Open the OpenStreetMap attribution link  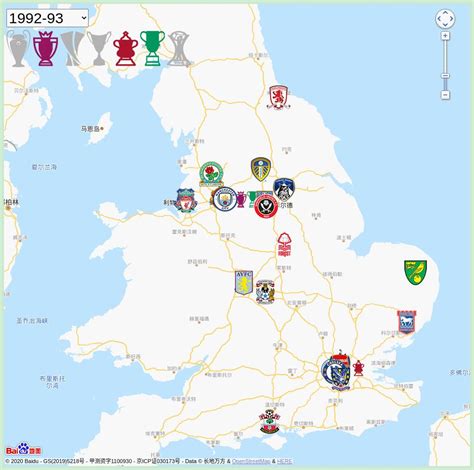pos(251,461)
